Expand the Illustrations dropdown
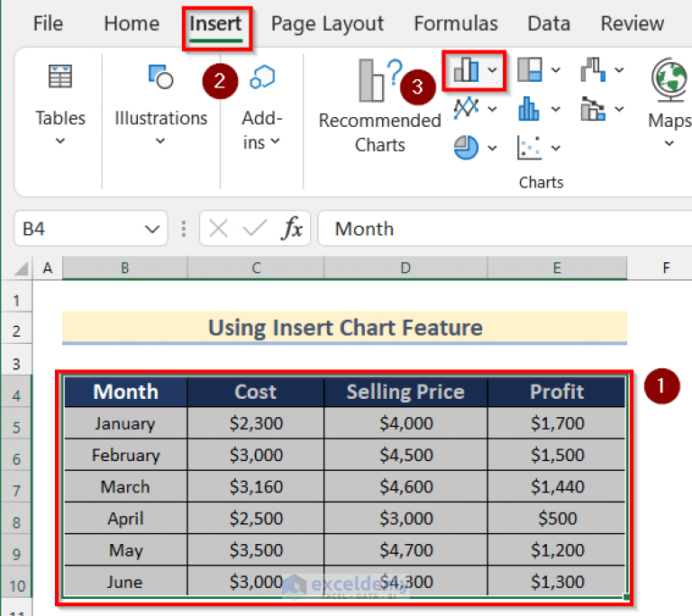Screen dimensions: 692x616 click(160, 105)
